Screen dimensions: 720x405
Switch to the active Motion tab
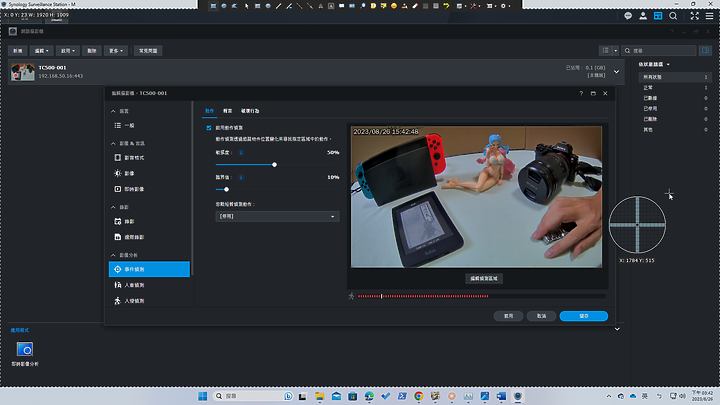[209, 111]
